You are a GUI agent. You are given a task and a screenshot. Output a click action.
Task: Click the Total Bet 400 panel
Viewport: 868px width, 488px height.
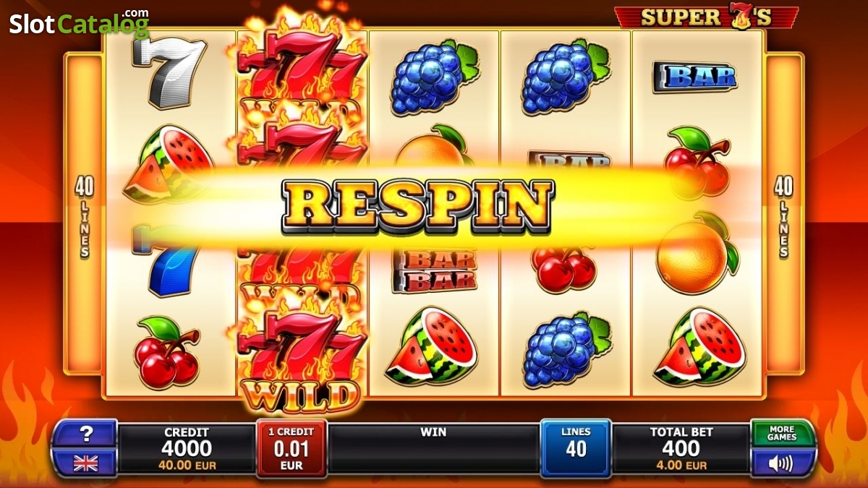click(681, 448)
